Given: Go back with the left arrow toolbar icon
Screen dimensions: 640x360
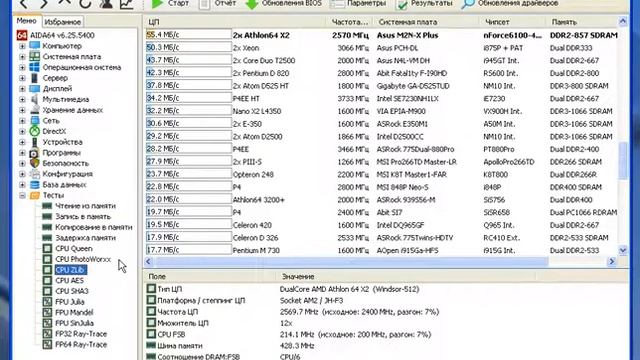Looking at the screenshot, I should tap(24, 3).
